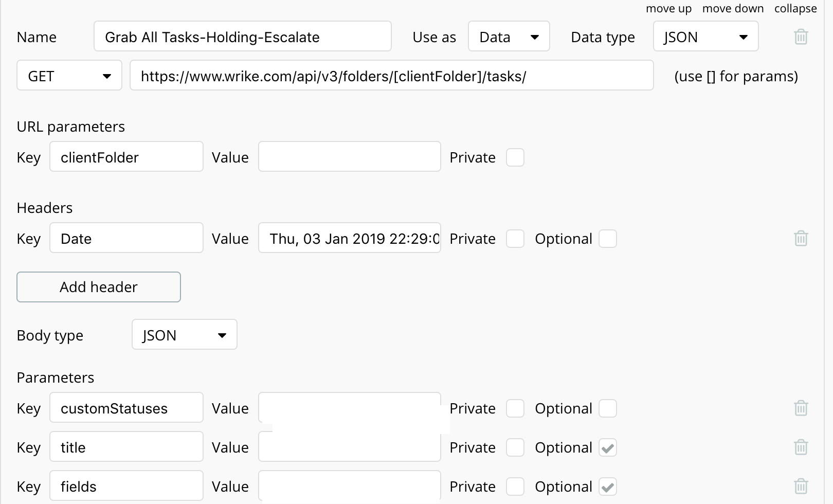
Task: Delete the fields parameter row
Action: coord(801,487)
